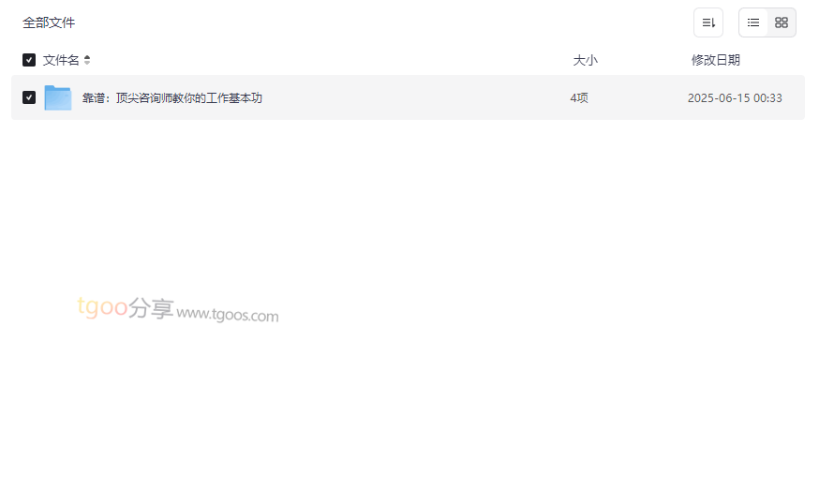
Task: Sort files by 修改日期 column header
Action: coord(716,60)
